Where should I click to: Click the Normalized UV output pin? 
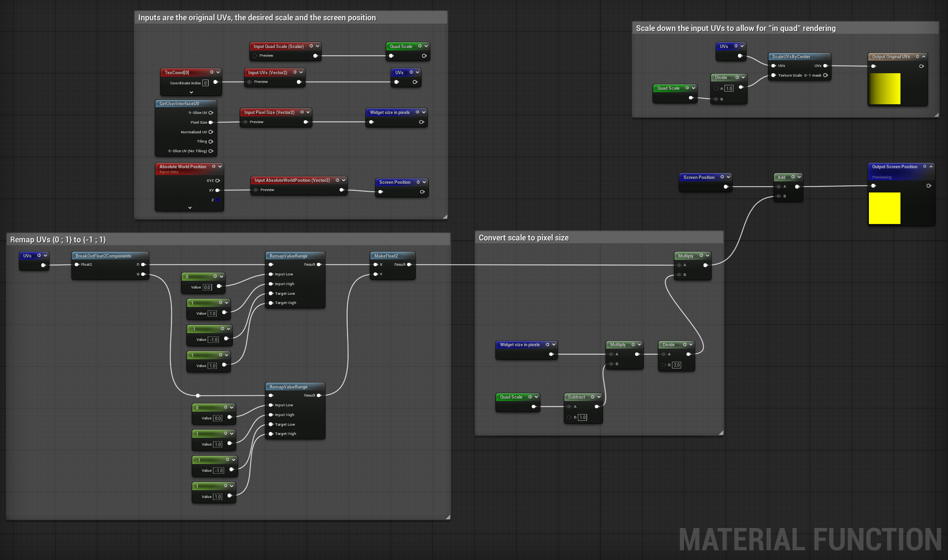(x=211, y=132)
